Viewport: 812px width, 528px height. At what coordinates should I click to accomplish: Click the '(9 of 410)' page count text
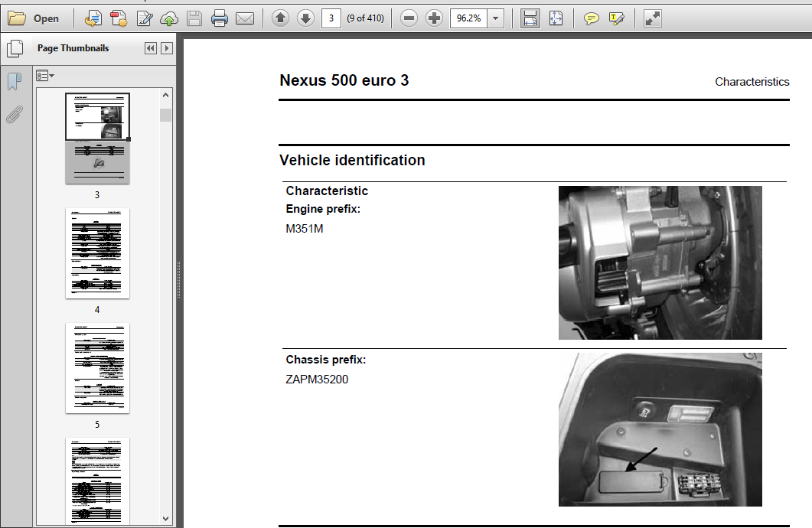[366, 18]
